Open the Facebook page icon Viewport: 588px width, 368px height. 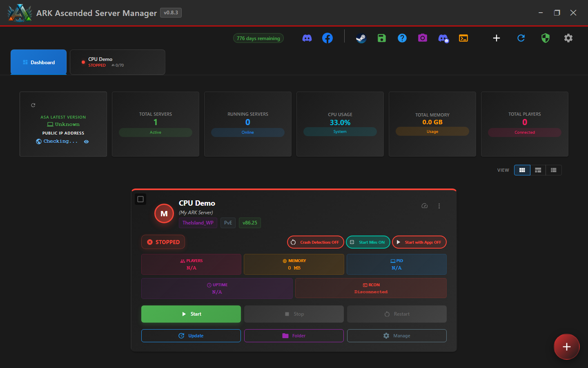(x=327, y=38)
